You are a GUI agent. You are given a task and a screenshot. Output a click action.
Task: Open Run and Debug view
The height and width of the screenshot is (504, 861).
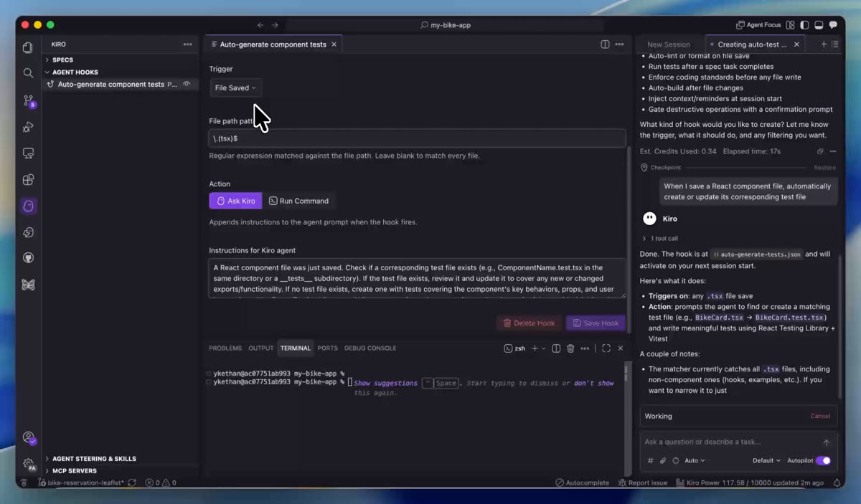28,127
